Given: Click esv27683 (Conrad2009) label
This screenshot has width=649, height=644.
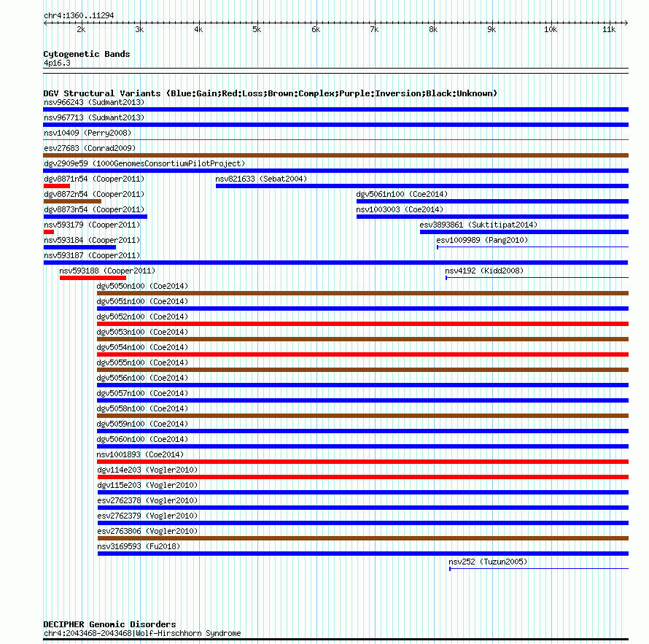Looking at the screenshot, I should [90, 148].
